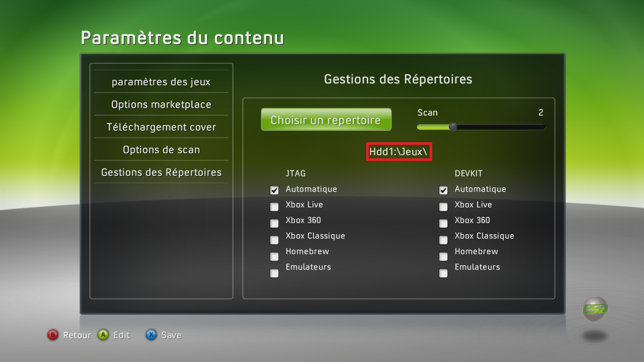
Task: Click the FSD logo orb
Action: pos(596,309)
